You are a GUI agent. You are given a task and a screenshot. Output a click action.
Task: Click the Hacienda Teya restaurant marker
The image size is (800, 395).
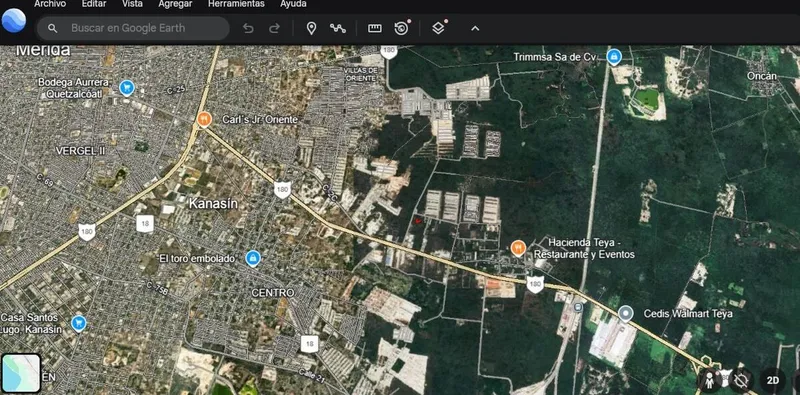518,249
